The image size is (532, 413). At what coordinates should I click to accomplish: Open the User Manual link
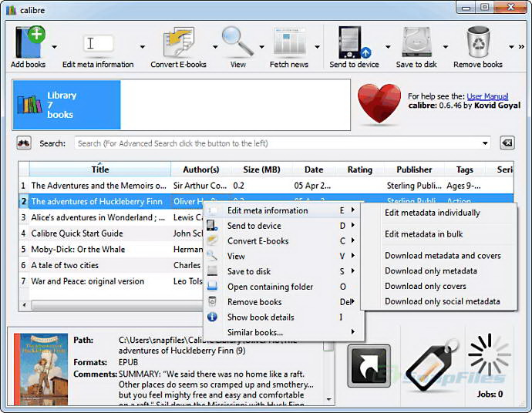(x=487, y=96)
